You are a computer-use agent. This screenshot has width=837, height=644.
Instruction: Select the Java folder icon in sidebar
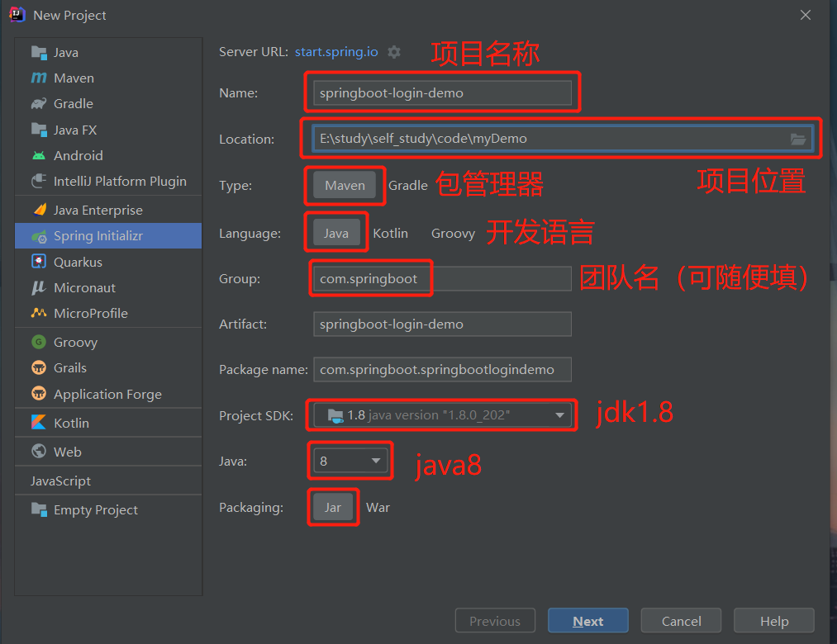click(39, 52)
